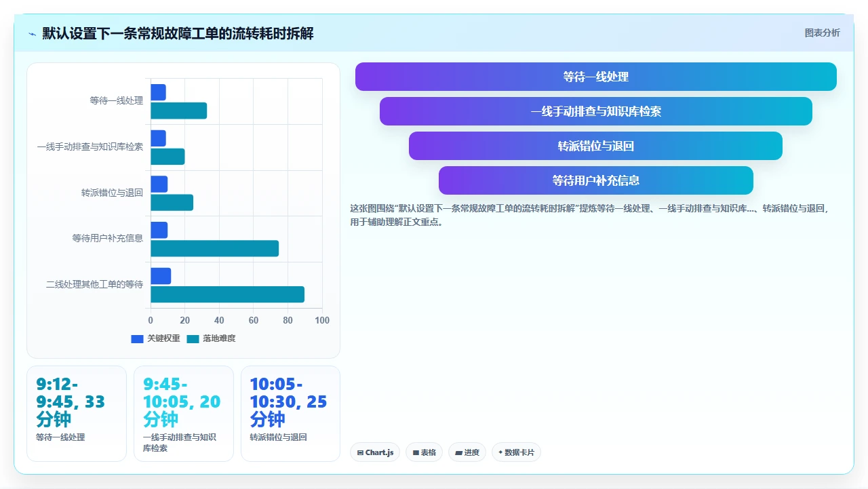868x489 pixels.
Task: Click the 一线手动排查与知识库检索 chart axis label
Action: coord(90,146)
